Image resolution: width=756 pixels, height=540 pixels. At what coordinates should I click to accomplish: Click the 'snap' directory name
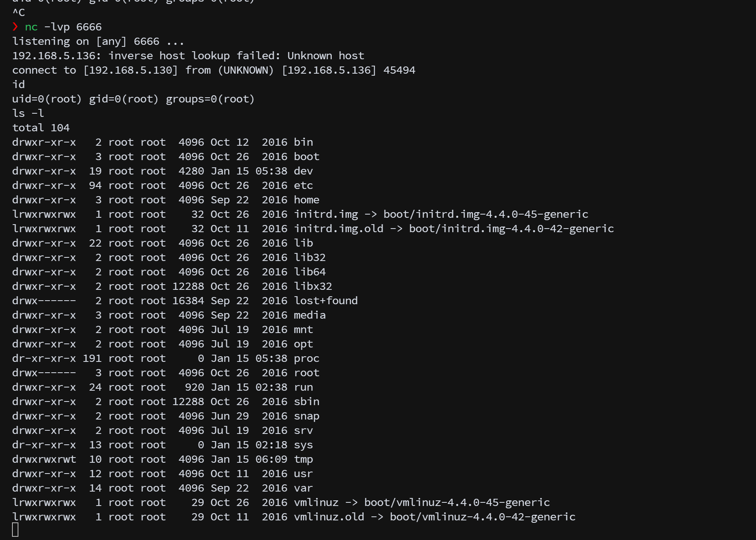307,416
